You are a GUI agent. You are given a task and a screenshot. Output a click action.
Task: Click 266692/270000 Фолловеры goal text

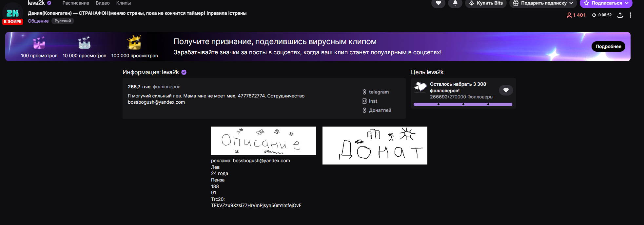(x=461, y=97)
